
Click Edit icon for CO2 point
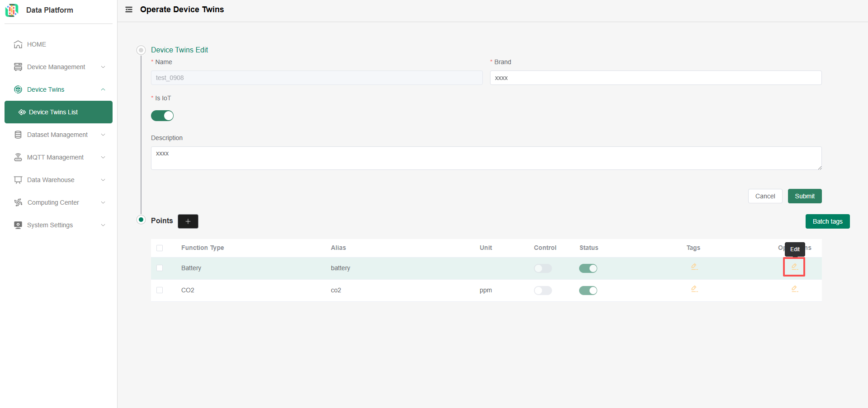pyautogui.click(x=794, y=289)
